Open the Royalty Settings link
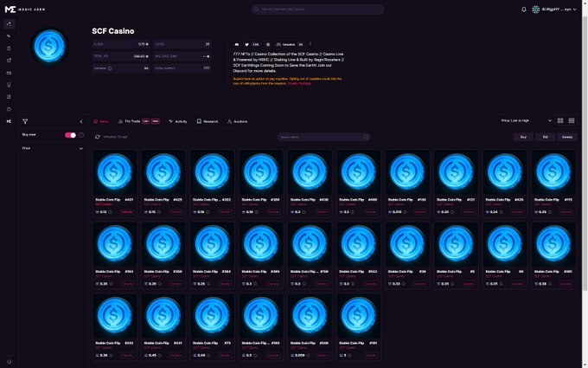This screenshot has height=368, width=588. (299, 83)
